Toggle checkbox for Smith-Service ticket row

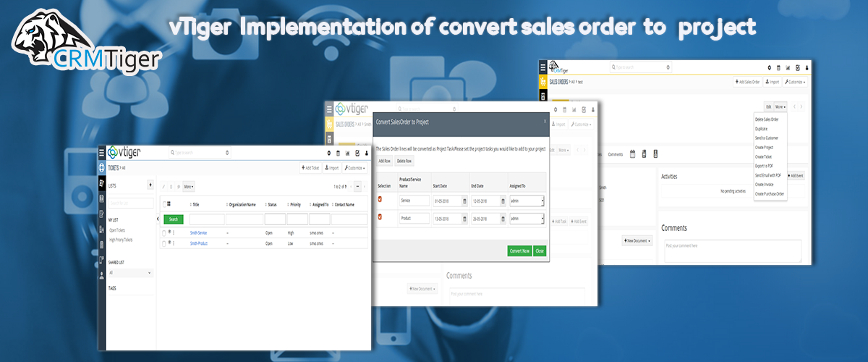[x=164, y=233]
